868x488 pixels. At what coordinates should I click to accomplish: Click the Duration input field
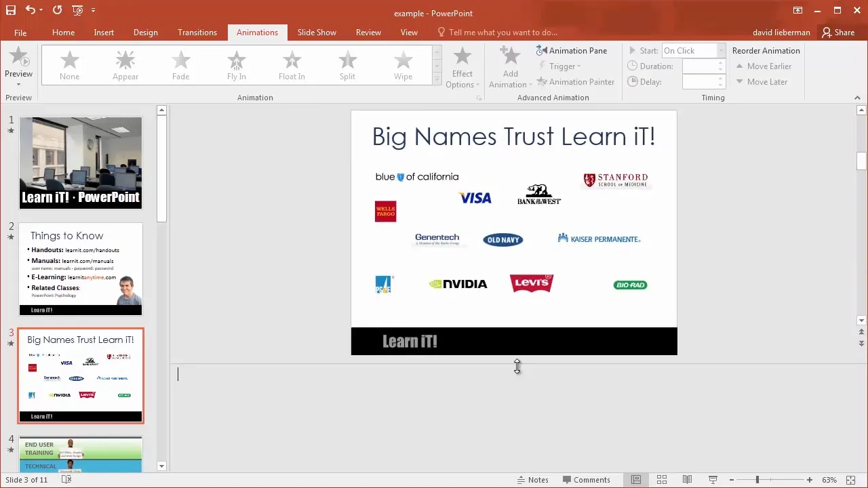click(700, 66)
